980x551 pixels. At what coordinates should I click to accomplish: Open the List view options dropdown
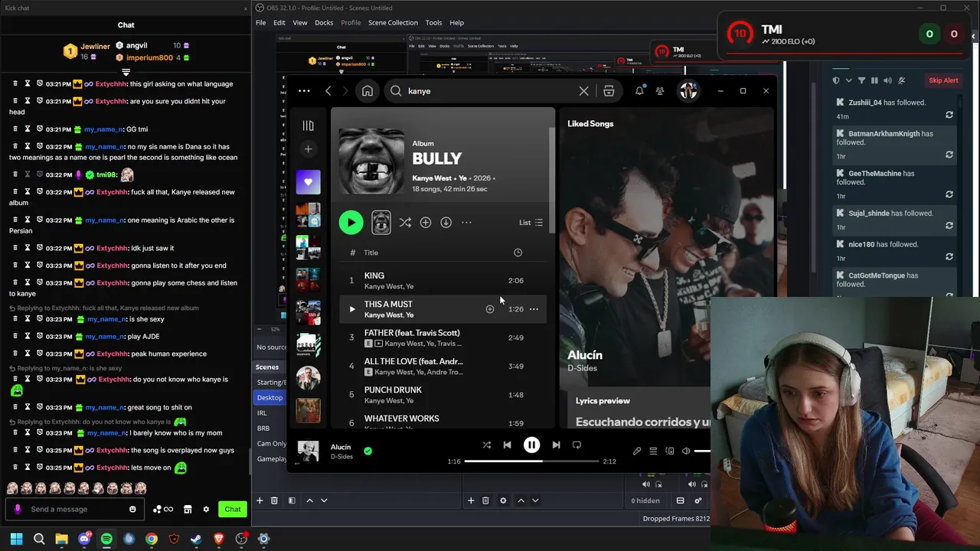[x=531, y=223]
